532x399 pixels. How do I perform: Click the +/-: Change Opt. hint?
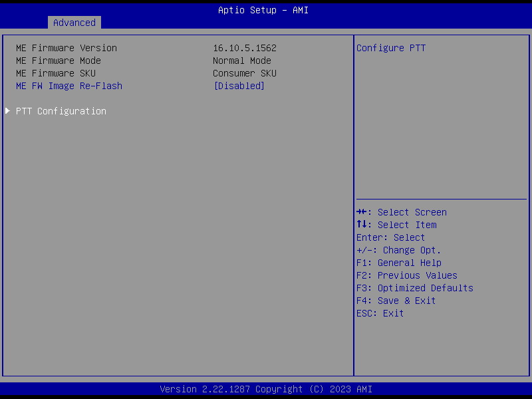pyautogui.click(x=398, y=250)
